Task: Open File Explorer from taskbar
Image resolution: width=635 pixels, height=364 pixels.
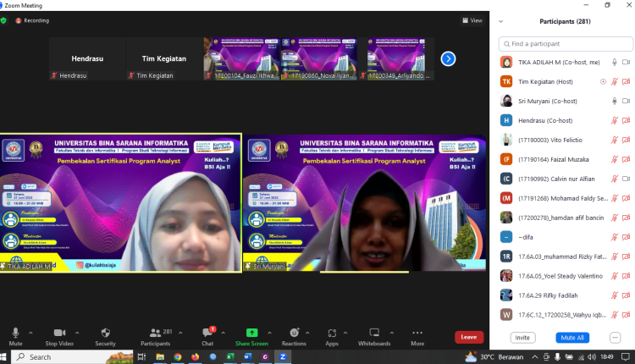Action: (x=160, y=357)
